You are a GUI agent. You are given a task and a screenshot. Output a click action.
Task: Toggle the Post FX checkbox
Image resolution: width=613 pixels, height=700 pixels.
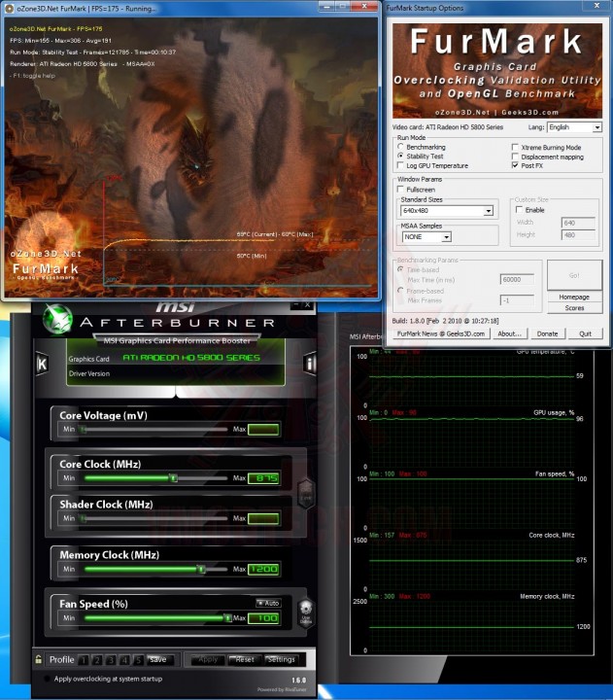(x=515, y=165)
